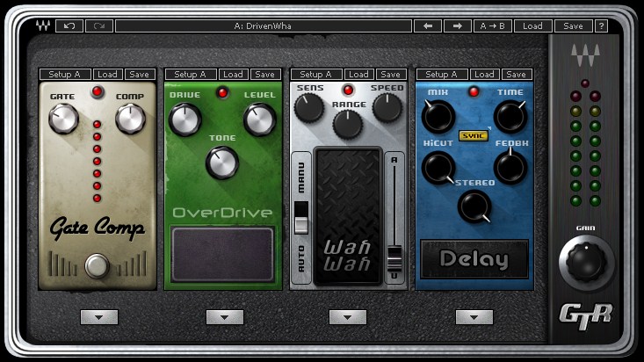Go to previous preset with left arrow
The image size is (644, 362).
click(427, 26)
